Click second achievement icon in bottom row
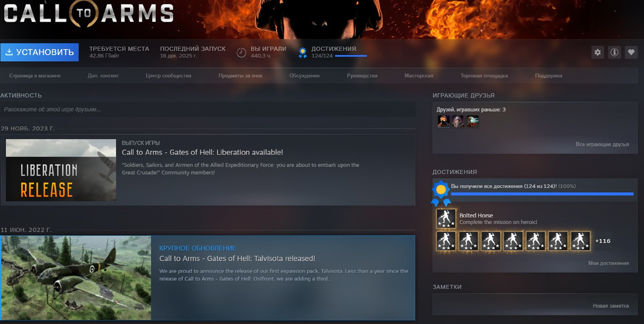The image size is (644, 324). click(x=469, y=241)
